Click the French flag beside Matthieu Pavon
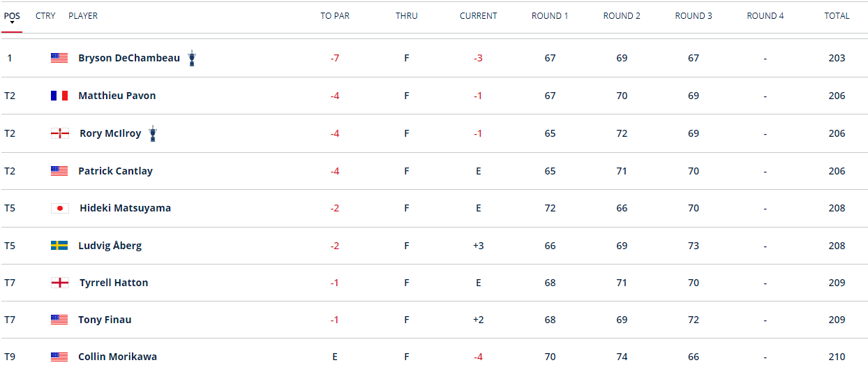Screen dimensions: 868x372 click(x=59, y=96)
